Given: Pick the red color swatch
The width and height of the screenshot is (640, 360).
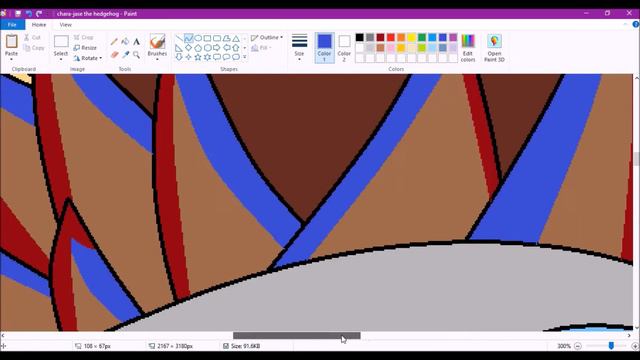Looking at the screenshot, I should (x=391, y=38).
